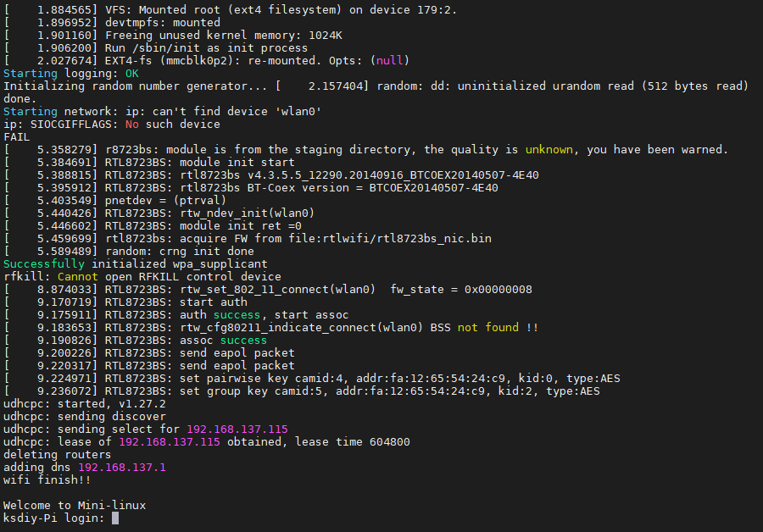This screenshot has height=532, width=763.
Task: Click 'Freeing unused kernel memory: 1024K' line
Action: [173, 36]
